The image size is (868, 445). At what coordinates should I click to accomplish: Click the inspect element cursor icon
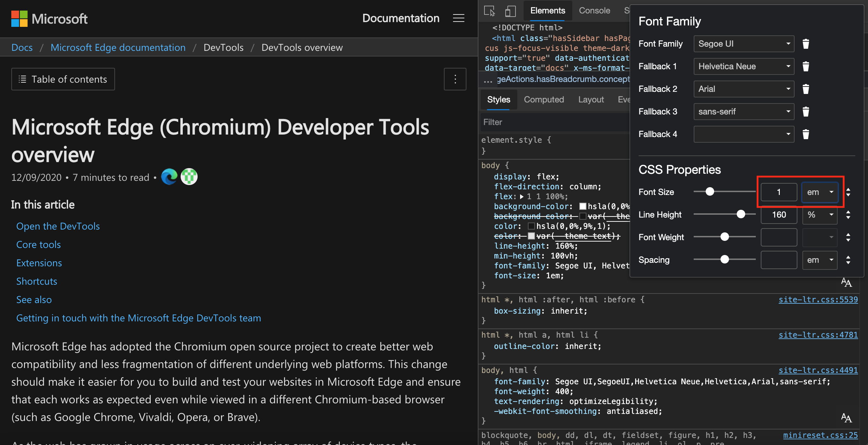pyautogui.click(x=489, y=10)
